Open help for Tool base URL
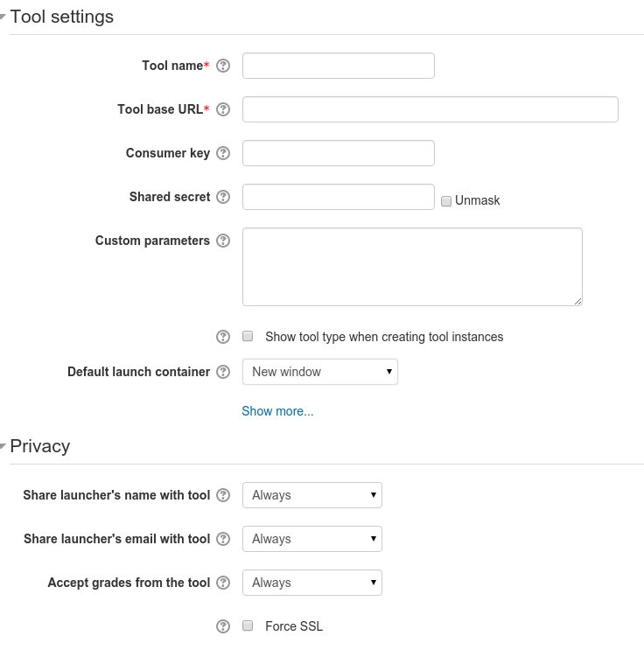Screen dimensions: 644x650 [223, 109]
